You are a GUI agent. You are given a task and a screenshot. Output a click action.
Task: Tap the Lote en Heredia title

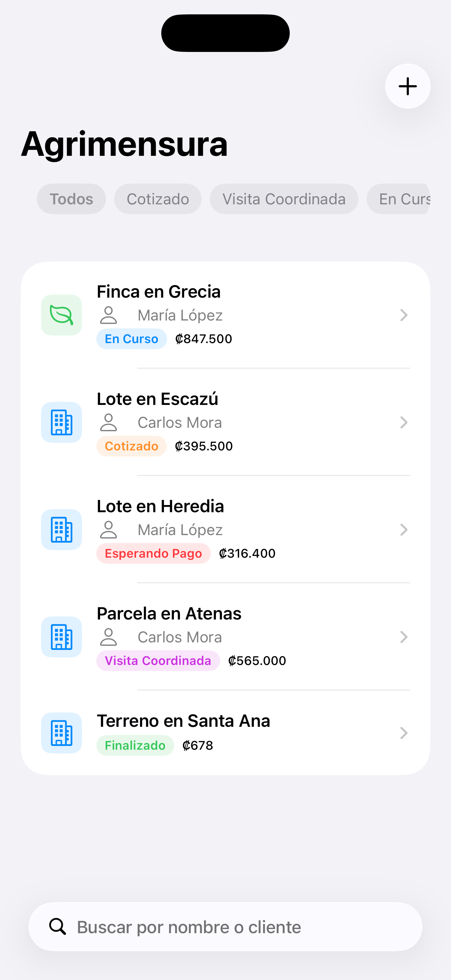click(161, 506)
